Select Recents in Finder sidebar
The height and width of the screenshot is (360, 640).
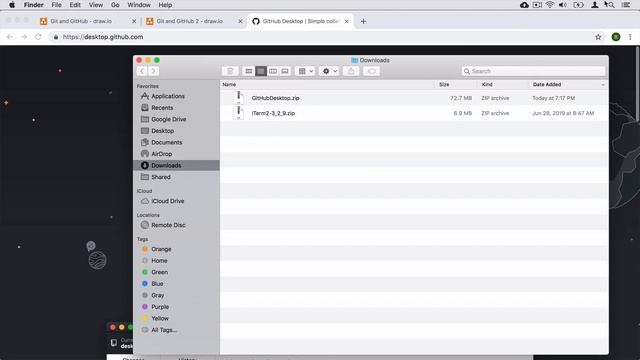coord(162,108)
